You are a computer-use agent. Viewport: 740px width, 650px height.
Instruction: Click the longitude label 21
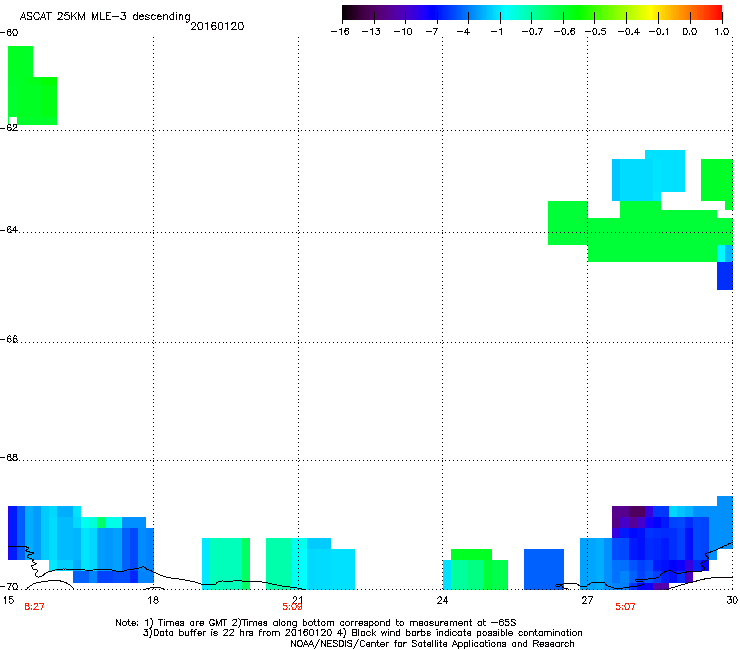[x=297, y=600]
